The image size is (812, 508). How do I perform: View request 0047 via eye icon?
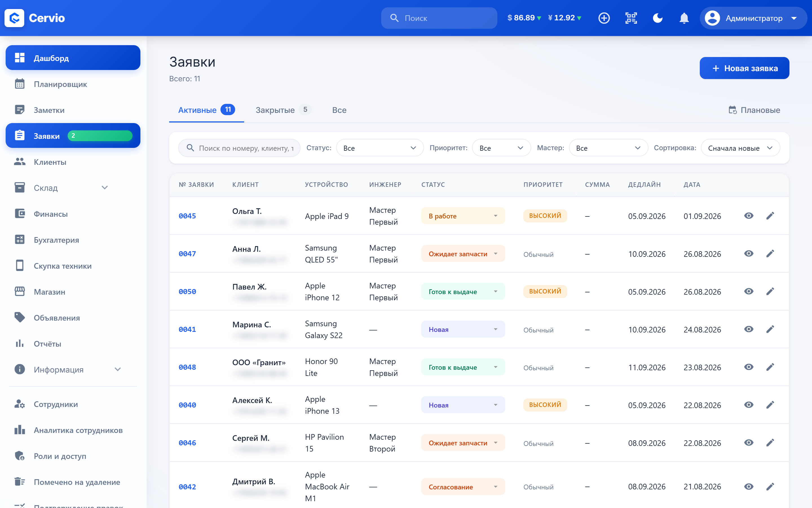(x=749, y=254)
